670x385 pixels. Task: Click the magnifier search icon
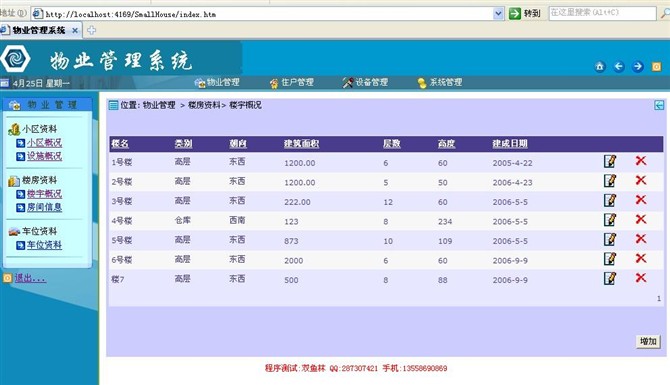tap(665, 13)
